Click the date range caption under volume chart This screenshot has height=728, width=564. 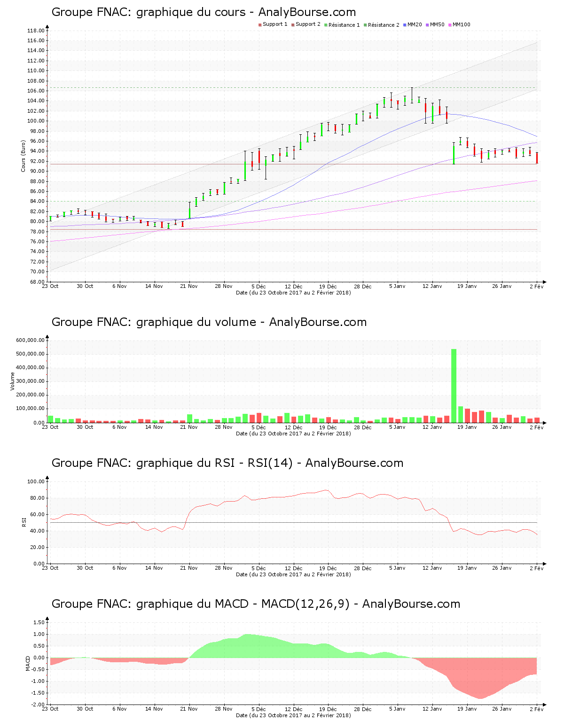coord(293,434)
